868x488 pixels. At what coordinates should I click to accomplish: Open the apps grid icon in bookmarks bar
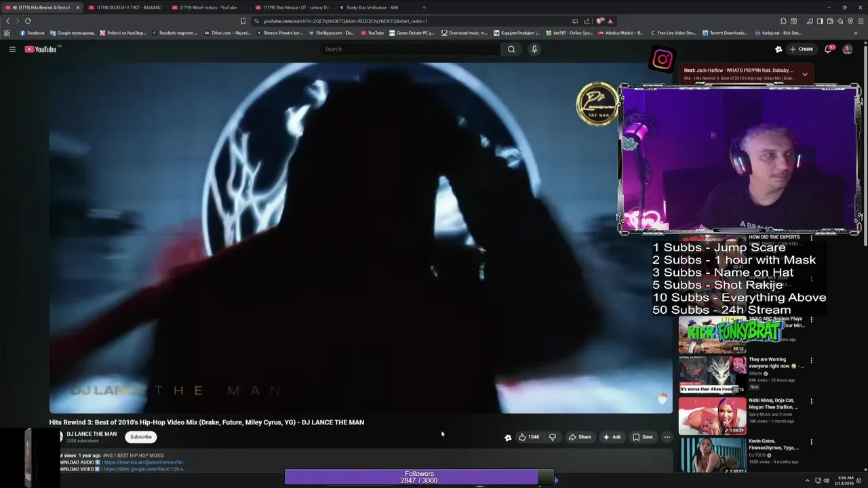(7, 33)
